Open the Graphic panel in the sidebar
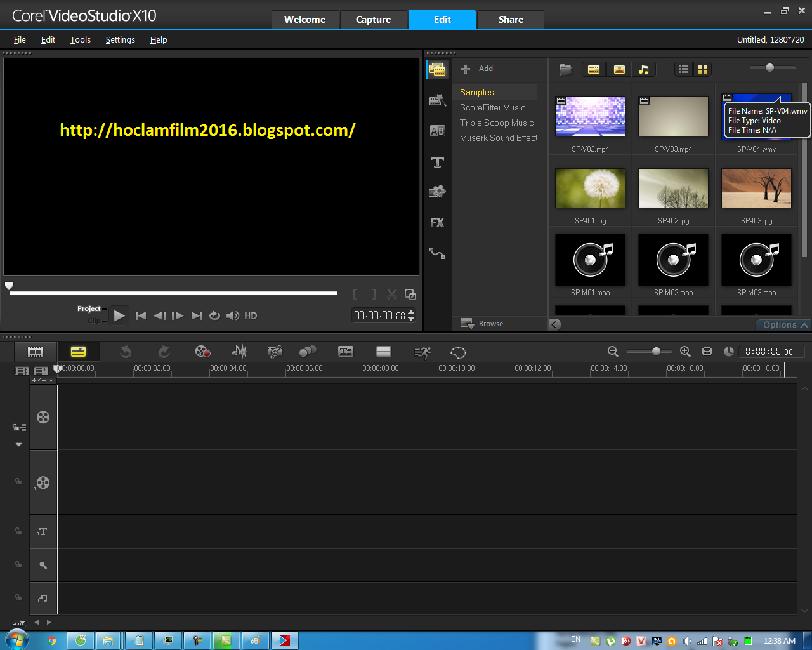This screenshot has width=812, height=650. [437, 191]
